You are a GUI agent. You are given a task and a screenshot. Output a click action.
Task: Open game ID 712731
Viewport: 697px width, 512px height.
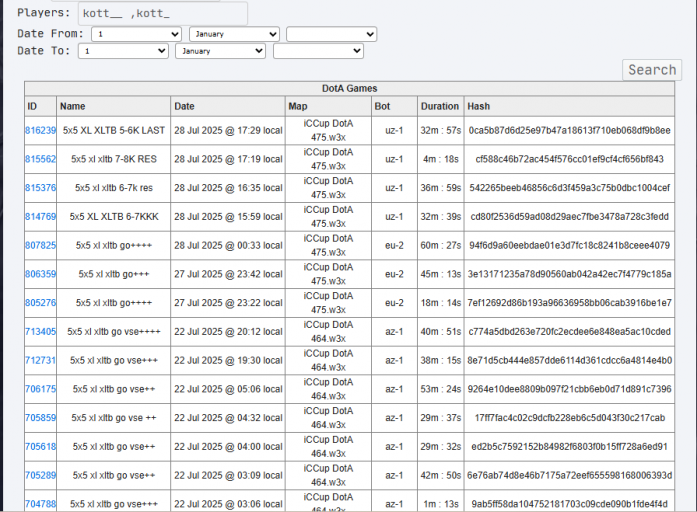point(40,360)
